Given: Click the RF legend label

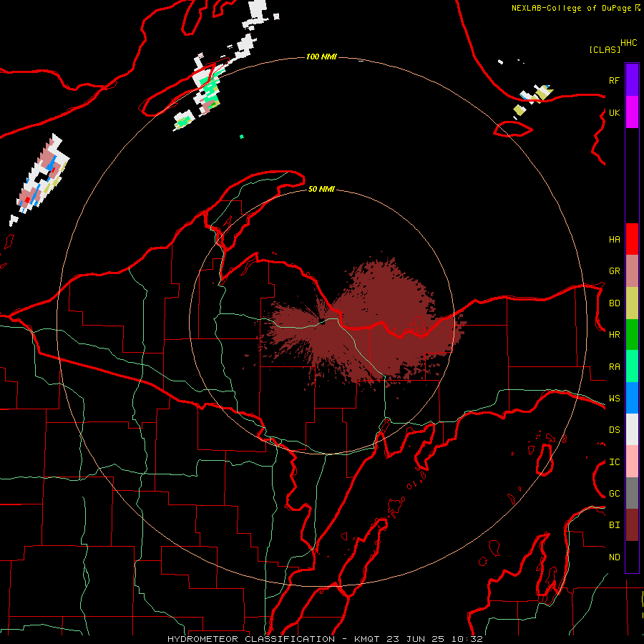Looking at the screenshot, I should tap(614, 80).
